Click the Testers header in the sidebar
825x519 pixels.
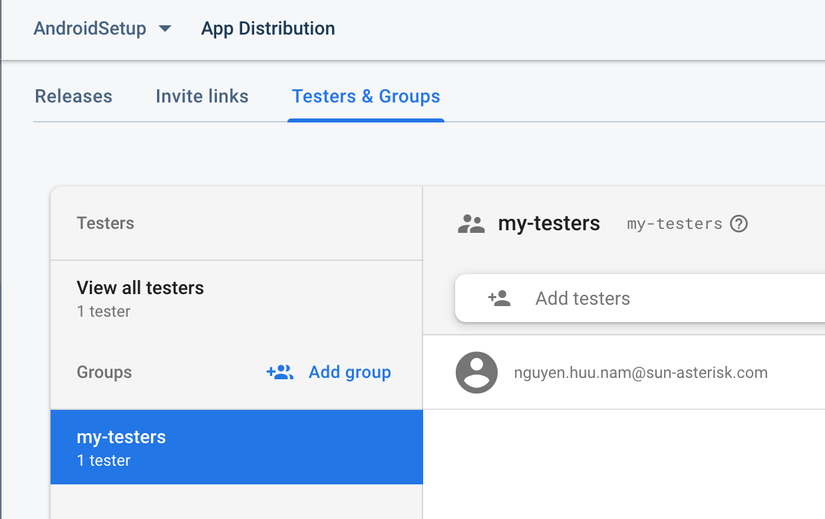pyautogui.click(x=105, y=223)
